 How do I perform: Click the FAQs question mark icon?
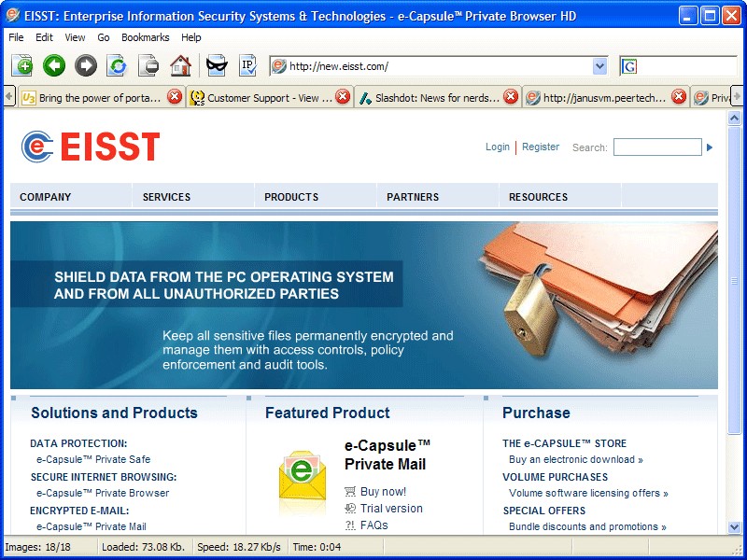pyautogui.click(x=350, y=525)
